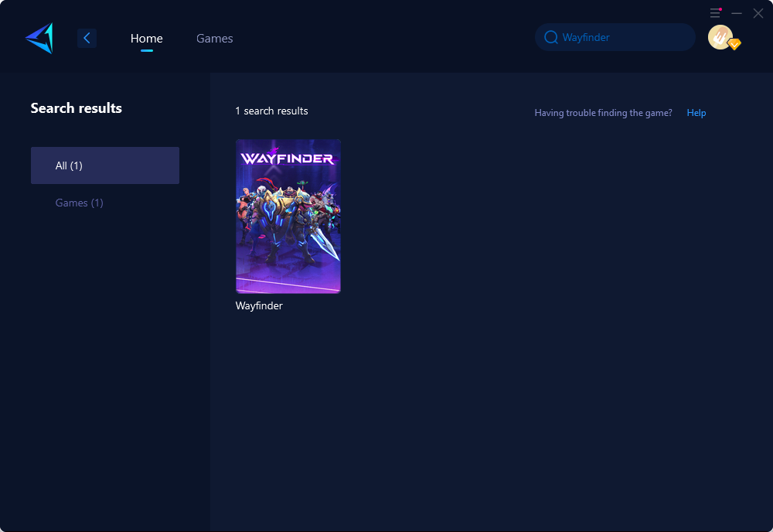Click the Search results heading
The width and height of the screenshot is (773, 532).
coord(76,108)
